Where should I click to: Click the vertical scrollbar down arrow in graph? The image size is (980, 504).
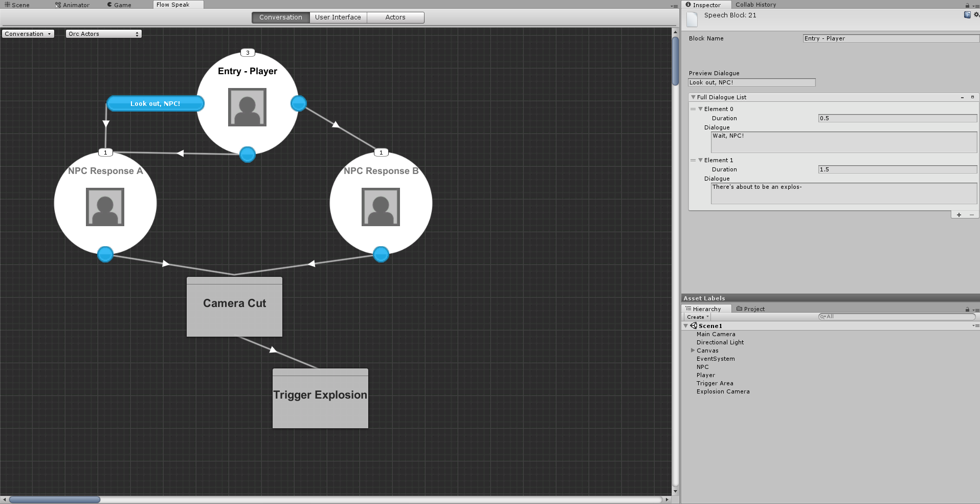click(675, 491)
